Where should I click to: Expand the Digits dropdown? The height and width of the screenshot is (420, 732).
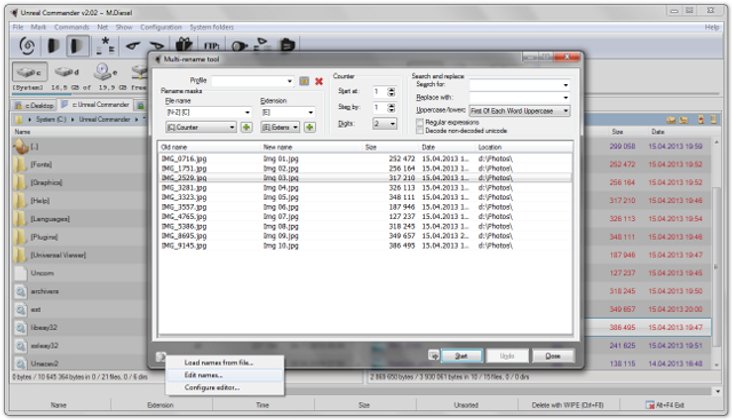pyautogui.click(x=390, y=123)
